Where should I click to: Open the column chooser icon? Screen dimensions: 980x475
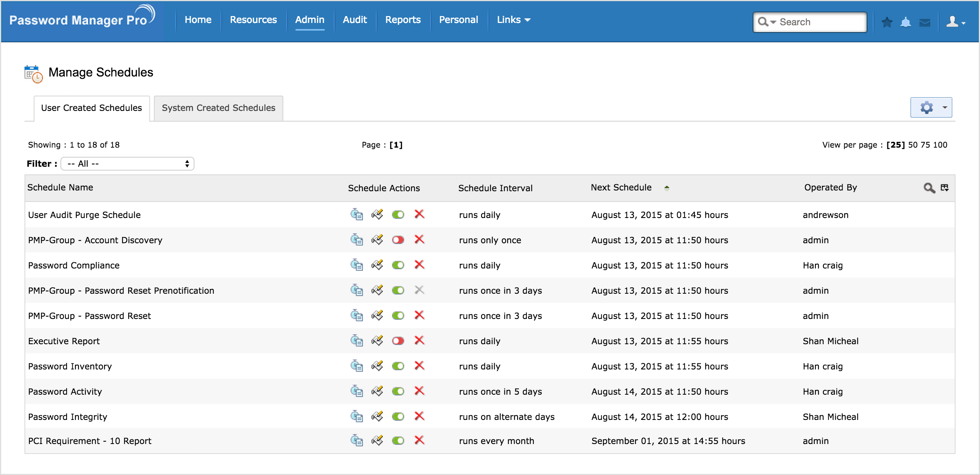945,187
